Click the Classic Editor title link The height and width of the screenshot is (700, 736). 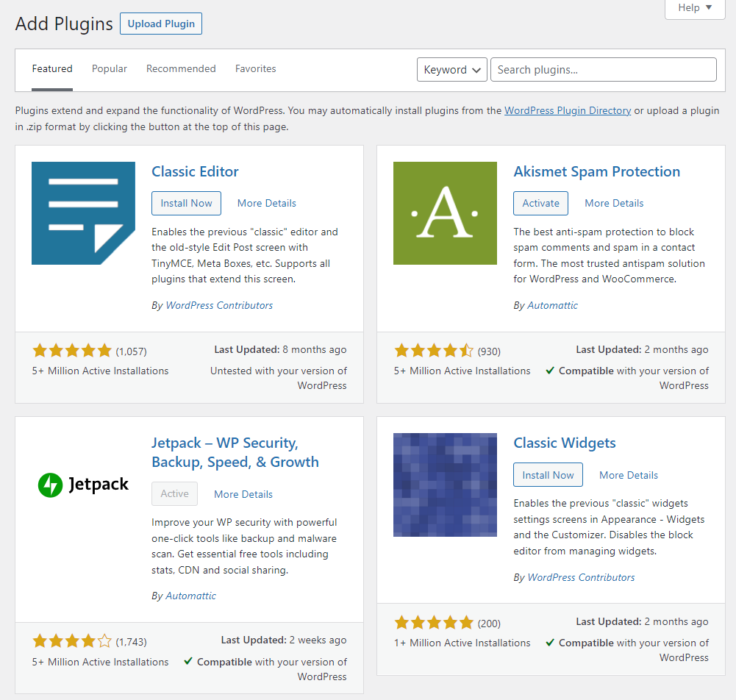pos(195,171)
